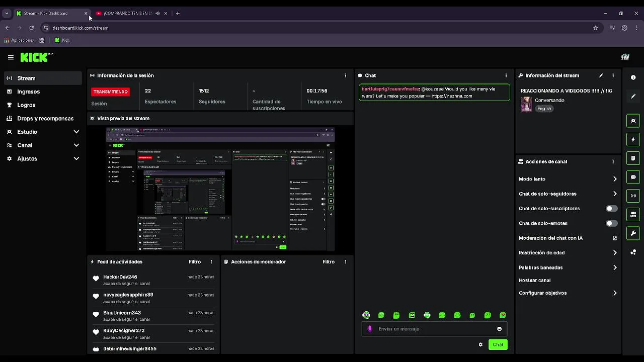Viewport: 644px width, 362px height.
Task: Open the emoji picker smiley in message box
Action: (x=499, y=329)
